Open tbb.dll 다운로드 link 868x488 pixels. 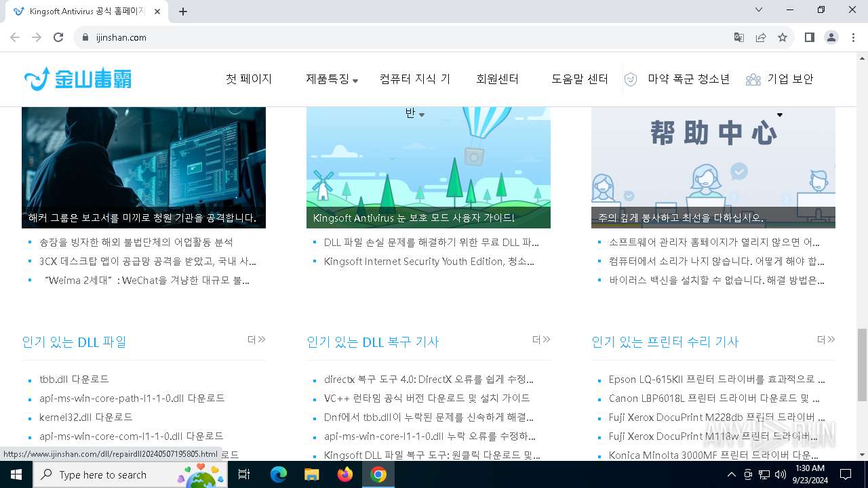(x=74, y=379)
